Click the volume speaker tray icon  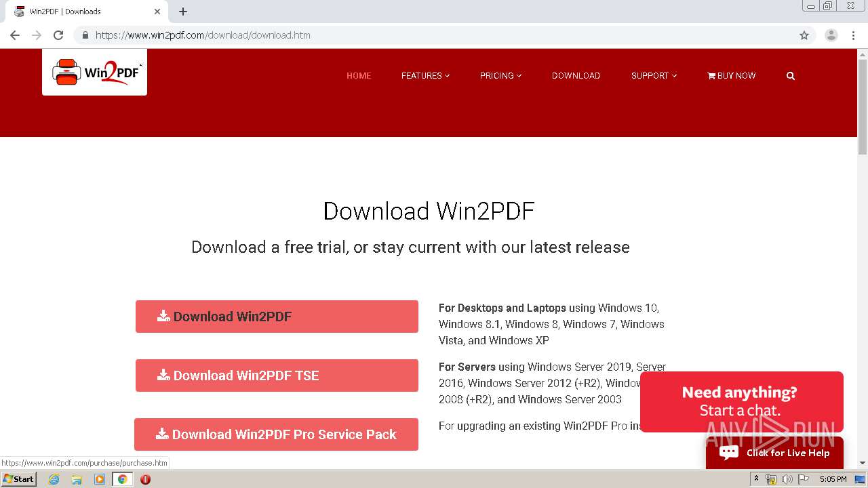pyautogui.click(x=787, y=479)
